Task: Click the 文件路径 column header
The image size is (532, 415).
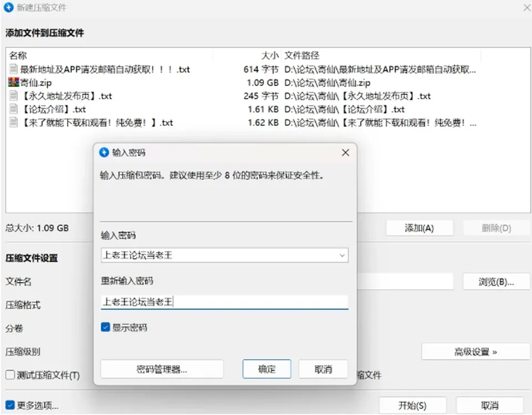Action: (x=302, y=55)
